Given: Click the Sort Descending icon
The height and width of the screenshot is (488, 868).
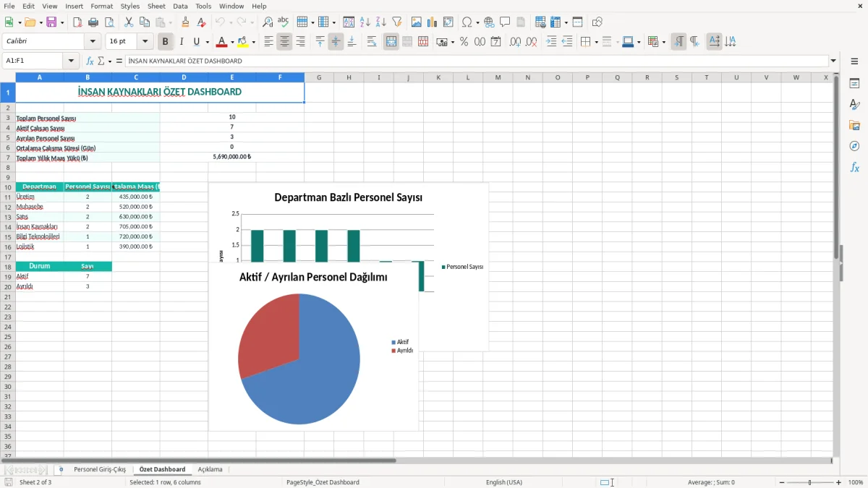Looking at the screenshot, I should click(x=381, y=22).
